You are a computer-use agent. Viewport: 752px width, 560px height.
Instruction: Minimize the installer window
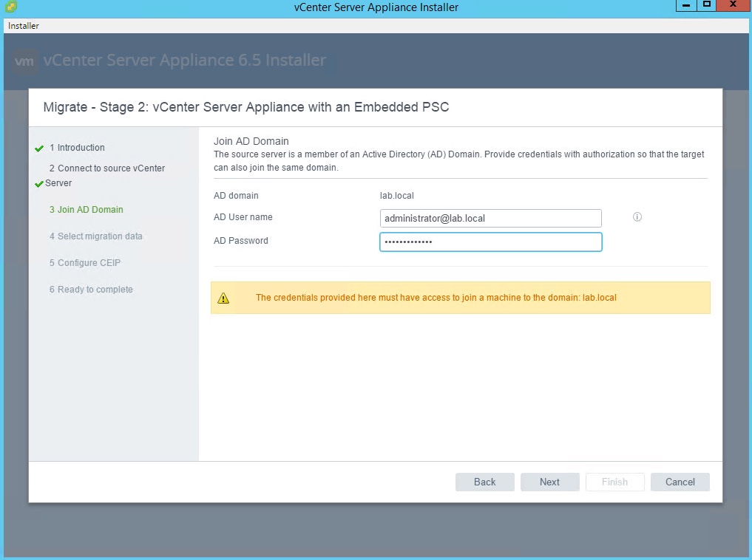[x=686, y=6]
